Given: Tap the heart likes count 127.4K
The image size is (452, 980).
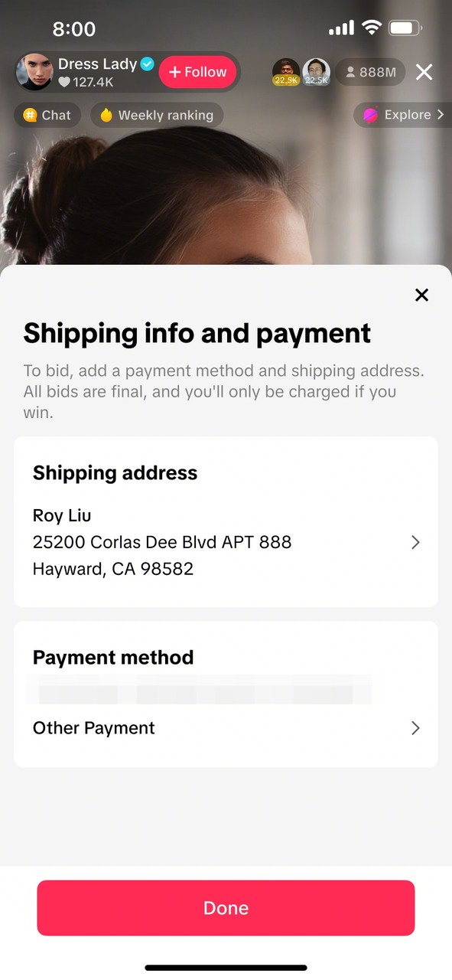Looking at the screenshot, I should click(86, 82).
